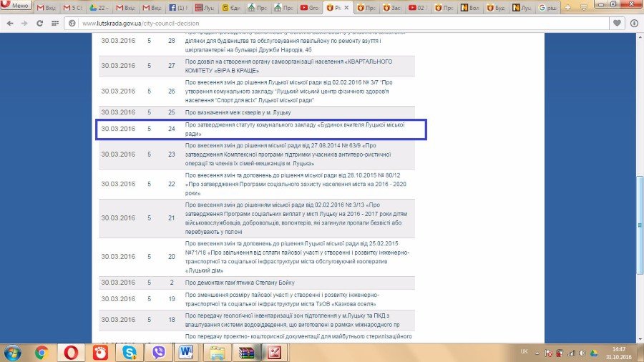This screenshot has height=362, width=644.
Task: Switch to the Facebook tab
Action: point(178,7)
